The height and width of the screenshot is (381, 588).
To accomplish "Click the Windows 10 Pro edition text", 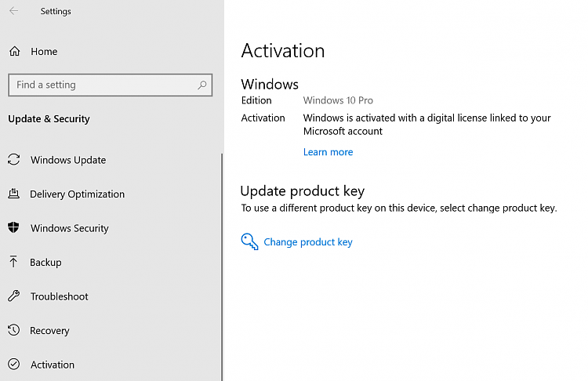I will click(x=338, y=100).
